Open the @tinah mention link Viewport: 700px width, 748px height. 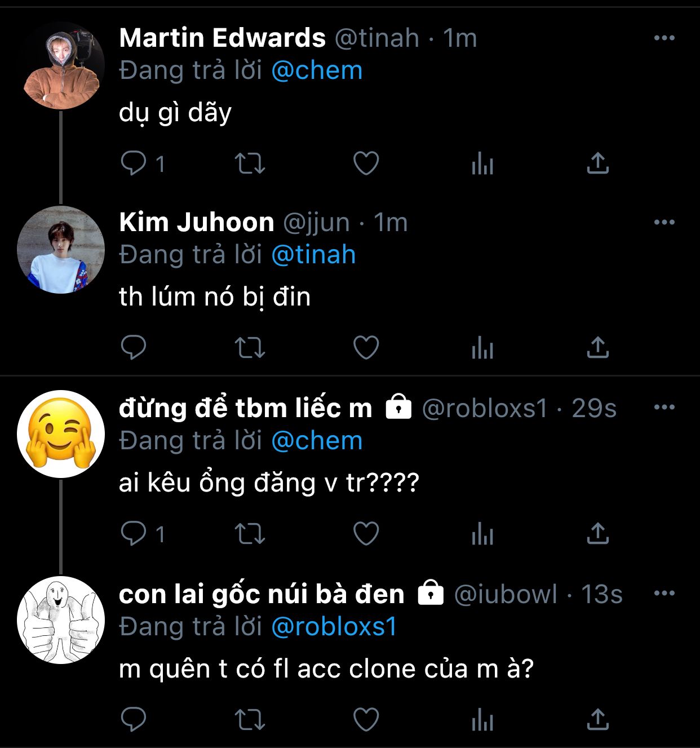click(313, 255)
